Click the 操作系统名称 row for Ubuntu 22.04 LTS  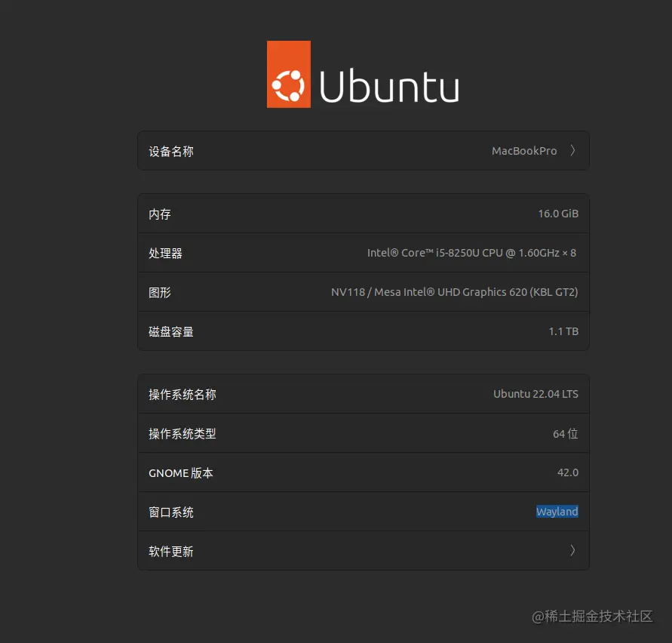364,393
